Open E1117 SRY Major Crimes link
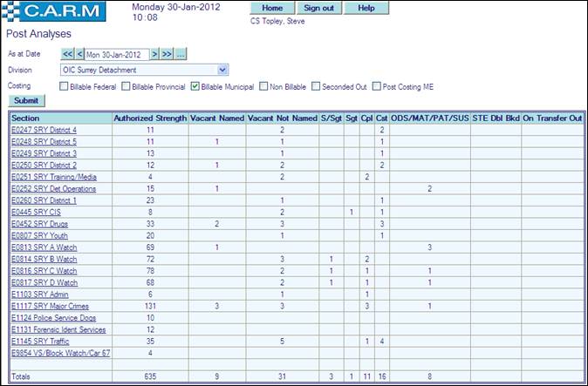This screenshot has height=386, width=588. 49,306
